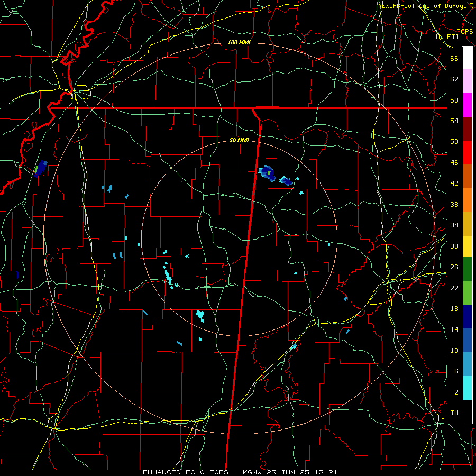This screenshot has width=476, height=476.
Task: Click the light pink legend swatch
Action: pyautogui.click(x=467, y=81)
